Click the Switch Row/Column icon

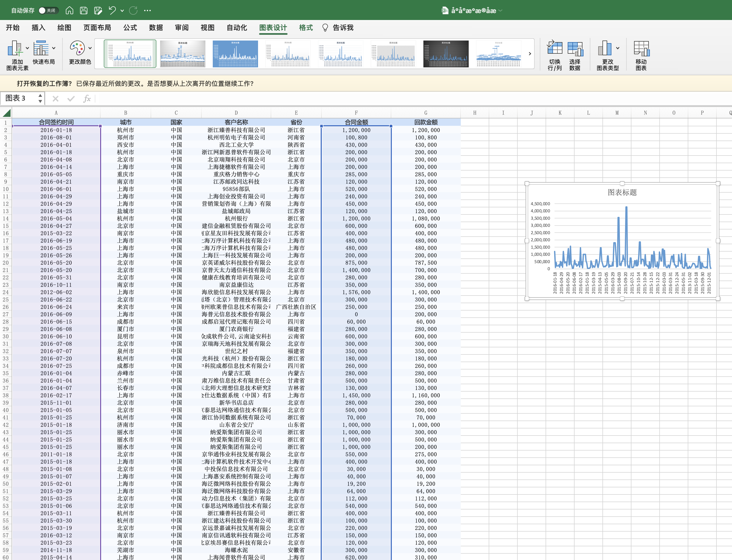point(555,48)
